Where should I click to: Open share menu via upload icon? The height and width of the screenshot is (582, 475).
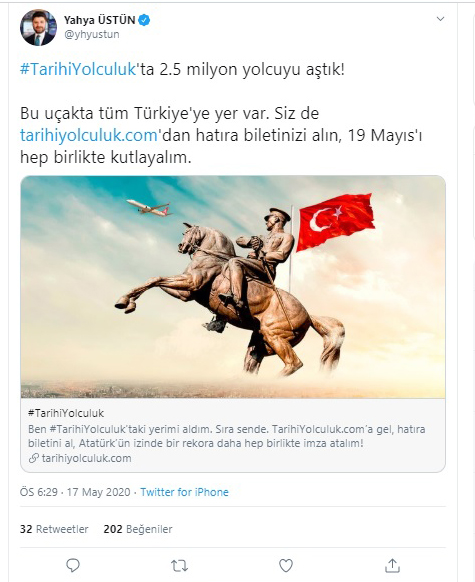[x=392, y=565]
